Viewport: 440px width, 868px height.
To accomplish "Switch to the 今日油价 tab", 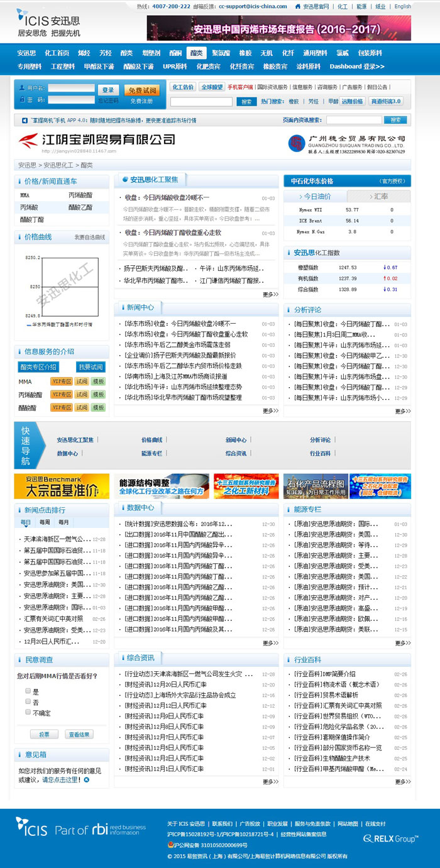I will tap(316, 196).
